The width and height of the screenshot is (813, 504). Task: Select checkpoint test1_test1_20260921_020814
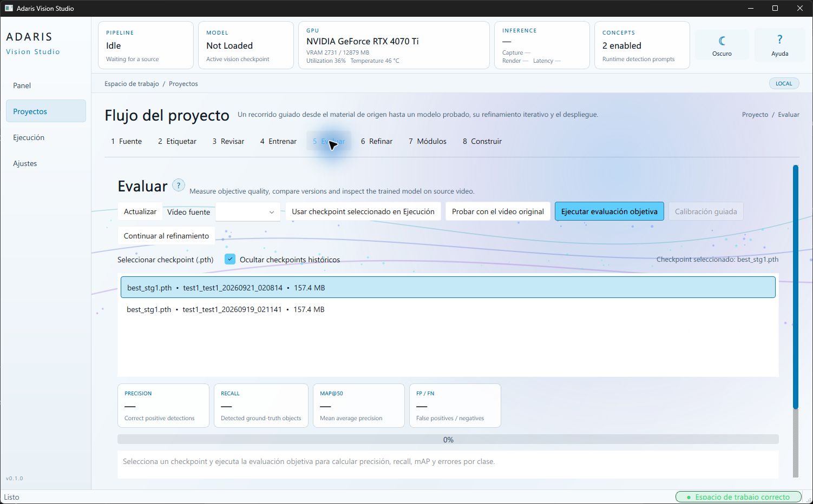click(448, 288)
